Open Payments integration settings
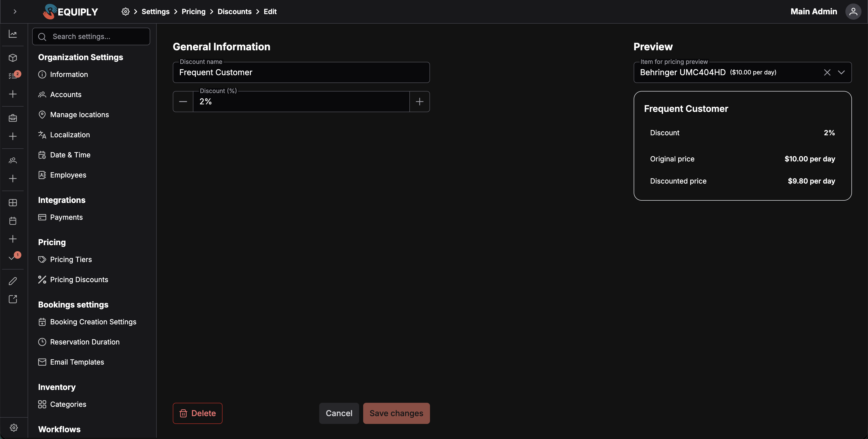The height and width of the screenshot is (439, 868). (x=60, y=217)
